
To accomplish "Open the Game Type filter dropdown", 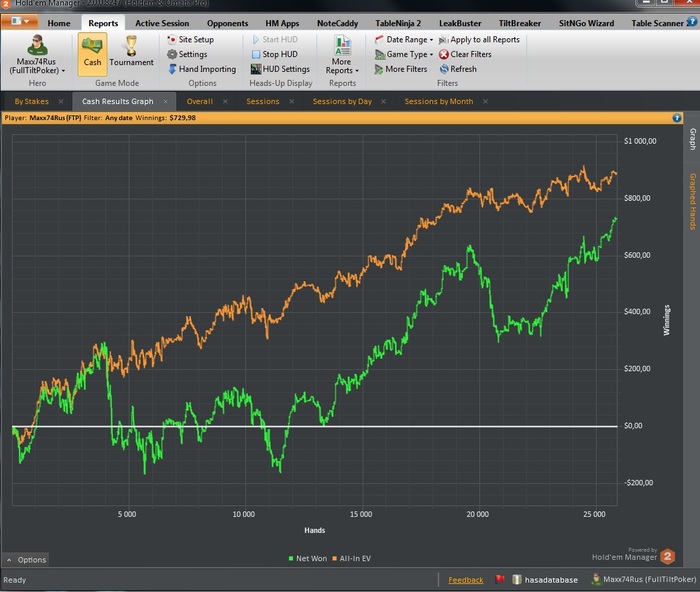I will (x=404, y=54).
